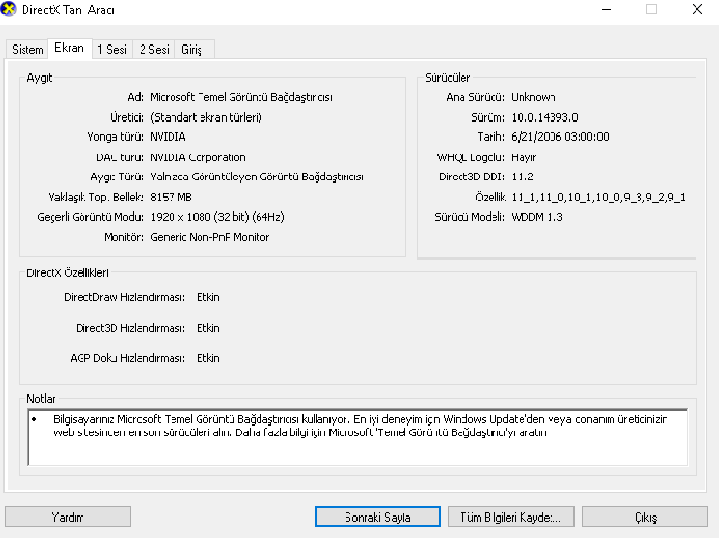Image resolution: width=719 pixels, height=538 pixels.
Task: Click the Ana Sürücü value Unknown
Action: [533, 97]
